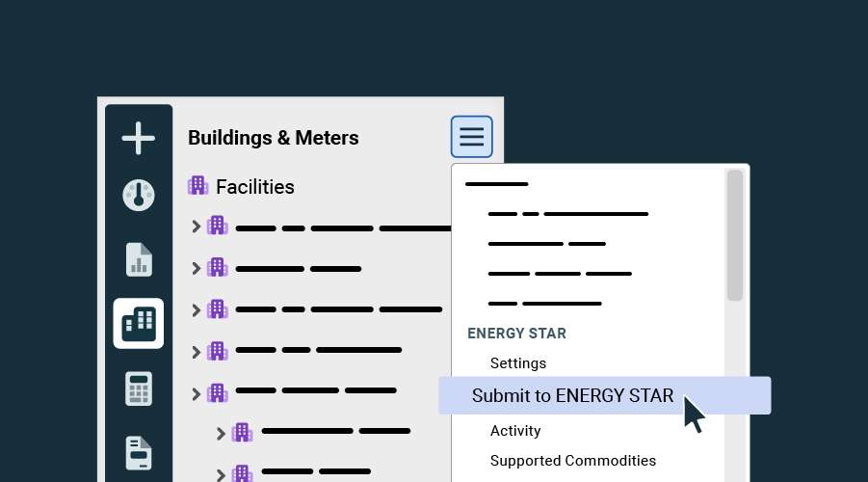Choose Settings under ENERGY STAR
The height and width of the screenshot is (482, 868).
pyautogui.click(x=517, y=363)
